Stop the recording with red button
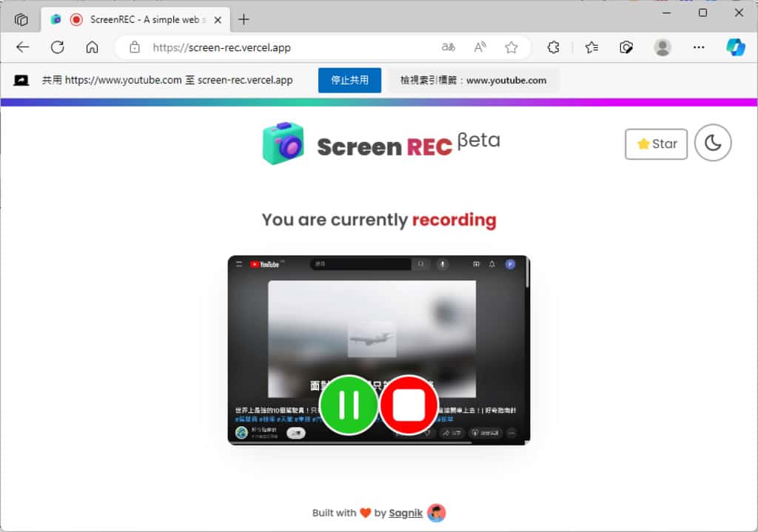Viewport: 758px width, 532px height. tap(409, 405)
